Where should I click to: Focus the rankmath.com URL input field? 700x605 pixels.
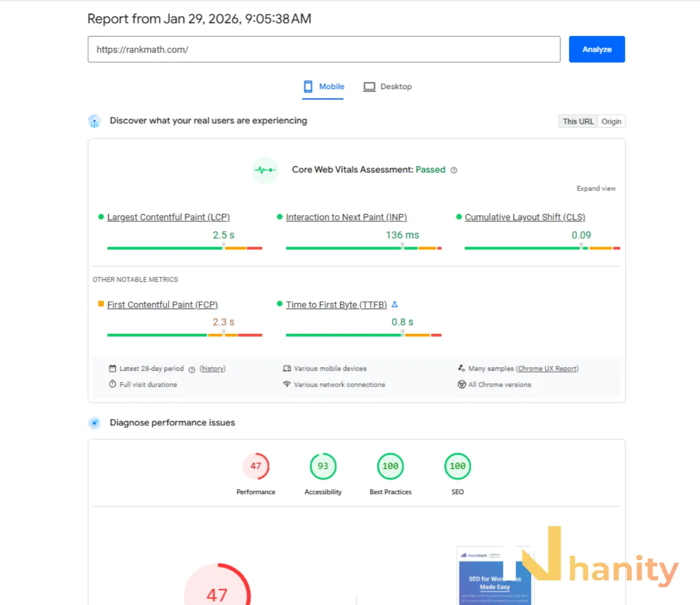pos(324,49)
